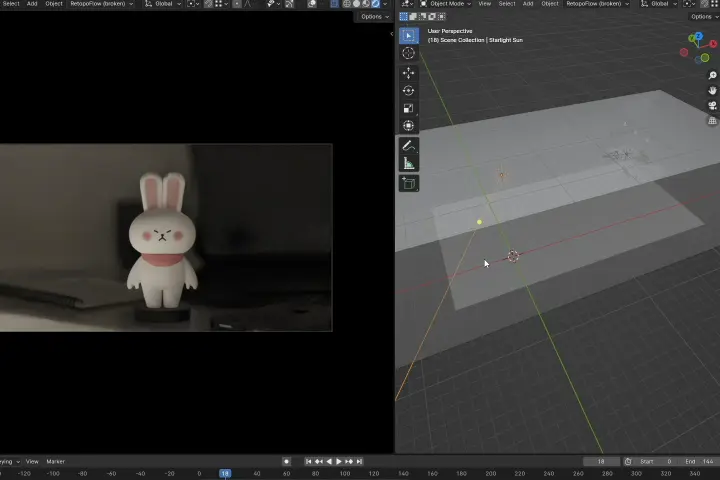Switch left viewport to material preview shading
Screen dimensions: 720x480
(366, 4)
